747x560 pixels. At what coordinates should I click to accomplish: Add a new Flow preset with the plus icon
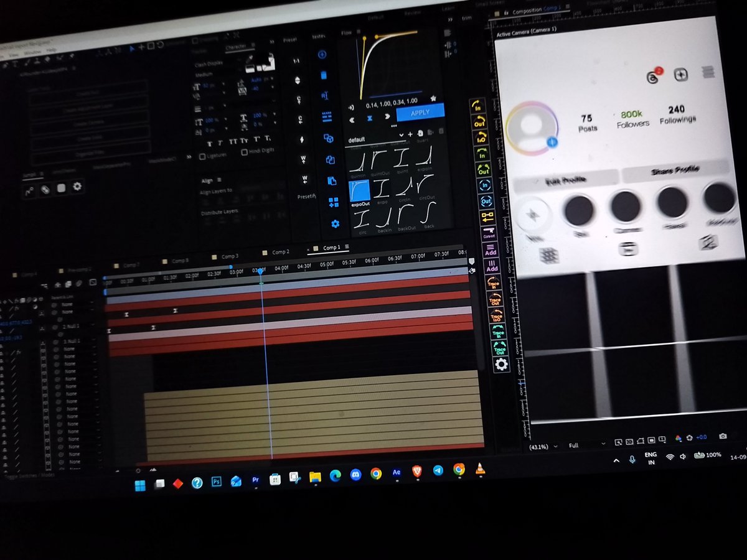410,134
